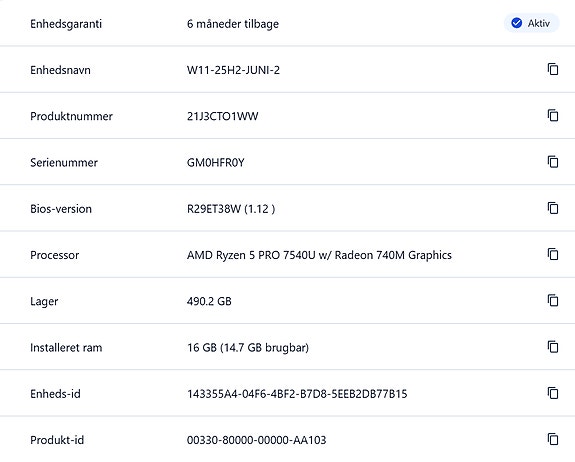Click the Bios-version label
The height and width of the screenshot is (462, 575).
click(x=61, y=209)
